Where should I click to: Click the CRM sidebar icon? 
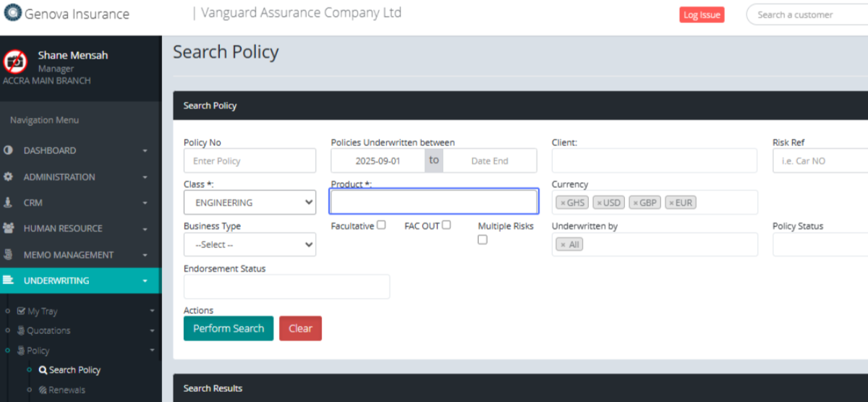click(x=9, y=202)
